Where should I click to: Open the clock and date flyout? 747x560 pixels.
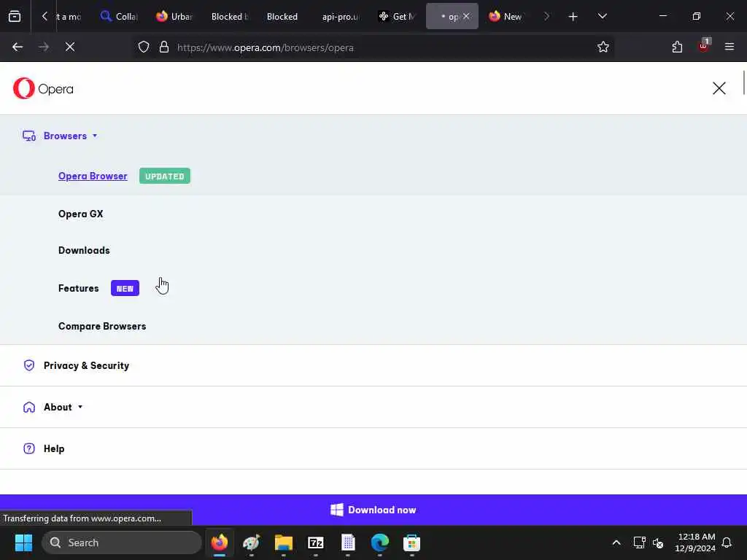[695, 542]
